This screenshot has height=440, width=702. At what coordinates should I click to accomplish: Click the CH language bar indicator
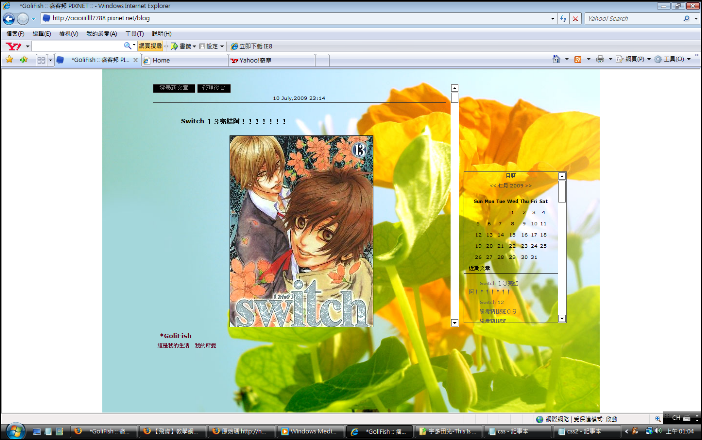tap(676, 418)
